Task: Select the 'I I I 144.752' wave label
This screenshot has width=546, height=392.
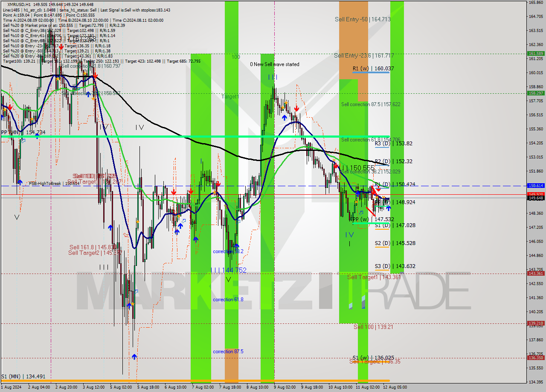Action: 229,270
